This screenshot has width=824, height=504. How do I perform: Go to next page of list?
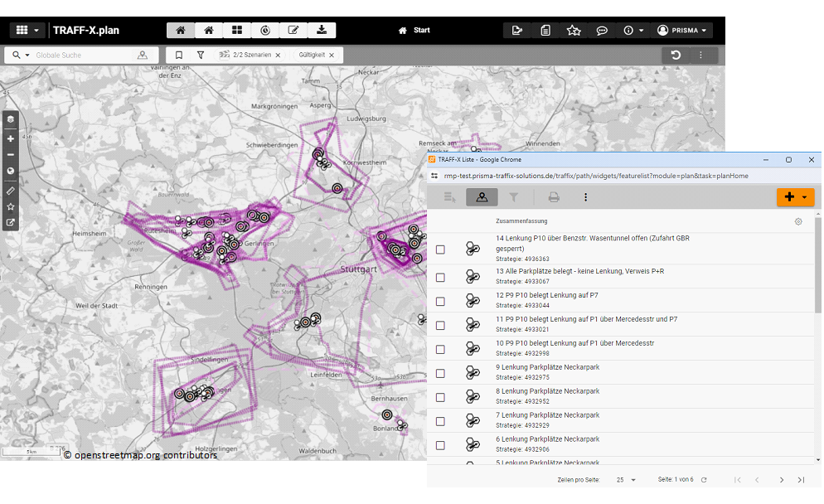click(781, 480)
